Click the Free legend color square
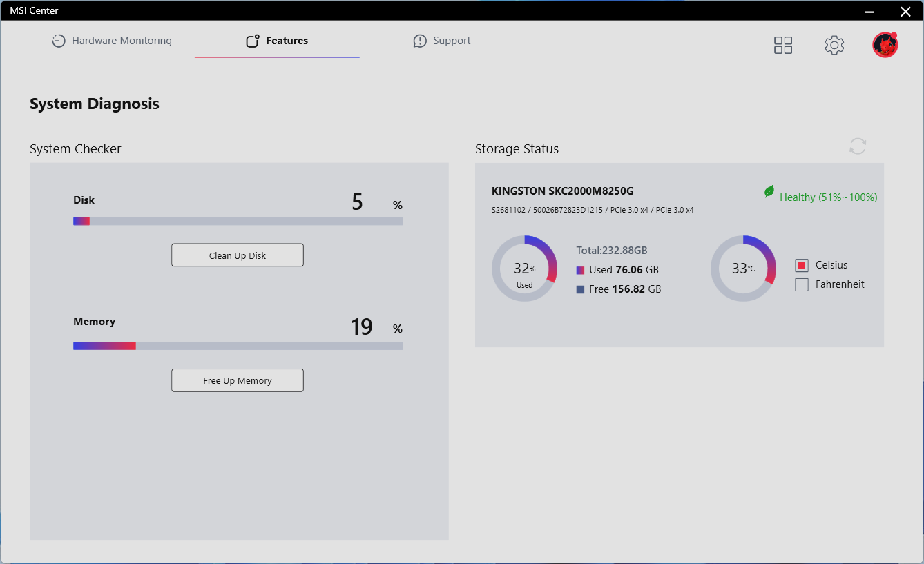Image resolution: width=924 pixels, height=564 pixels. pos(581,290)
